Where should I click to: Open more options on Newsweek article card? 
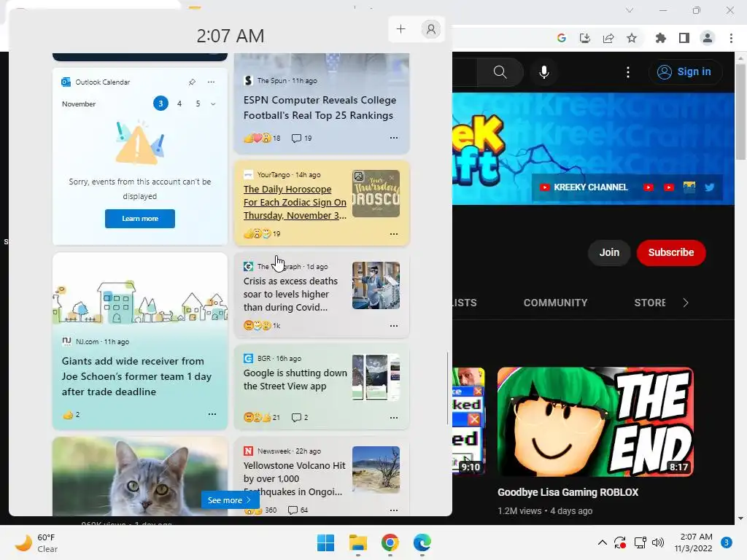393,510
